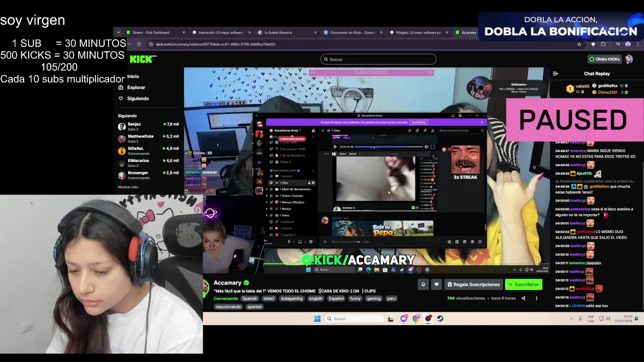Viewport: 644px width, 362px height.
Task: Click the Conversando category link
Action: (225, 299)
